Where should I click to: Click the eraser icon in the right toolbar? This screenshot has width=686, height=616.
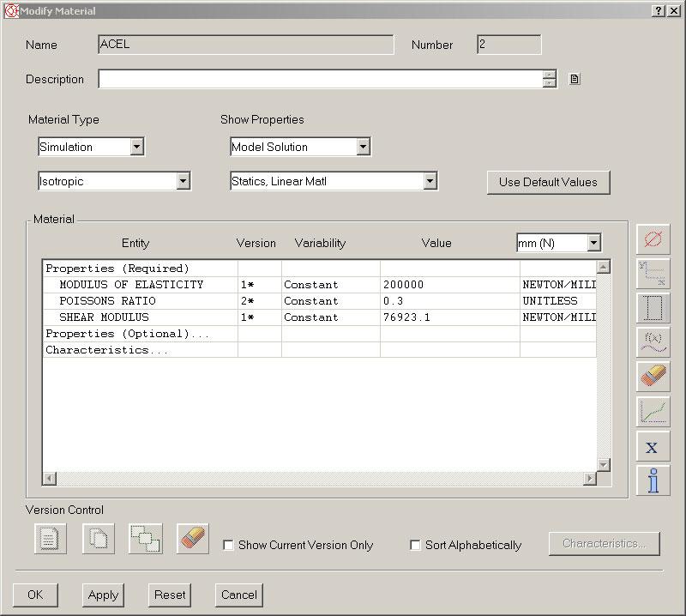point(653,377)
